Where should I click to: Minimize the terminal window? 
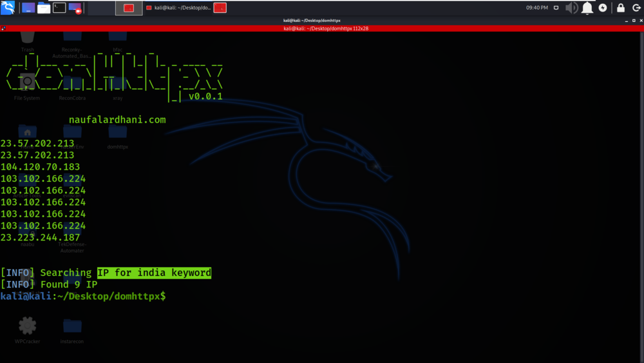pyautogui.click(x=627, y=20)
